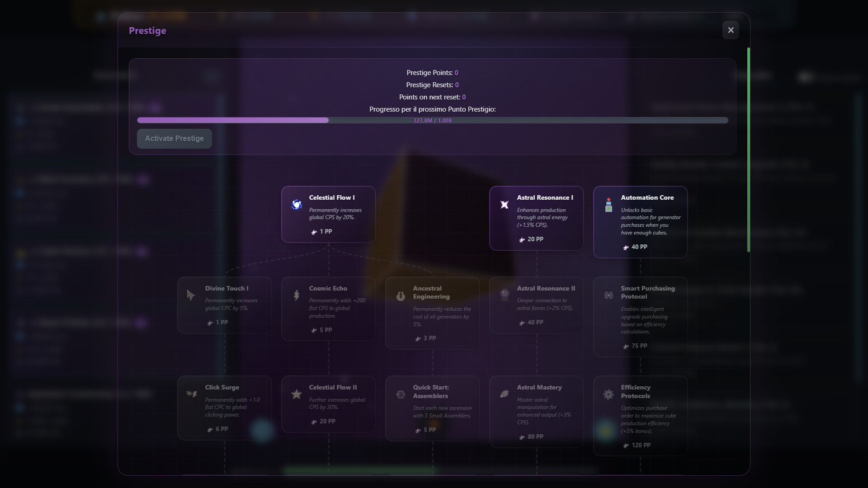
Task: Close the Prestige dialog
Action: click(x=731, y=30)
